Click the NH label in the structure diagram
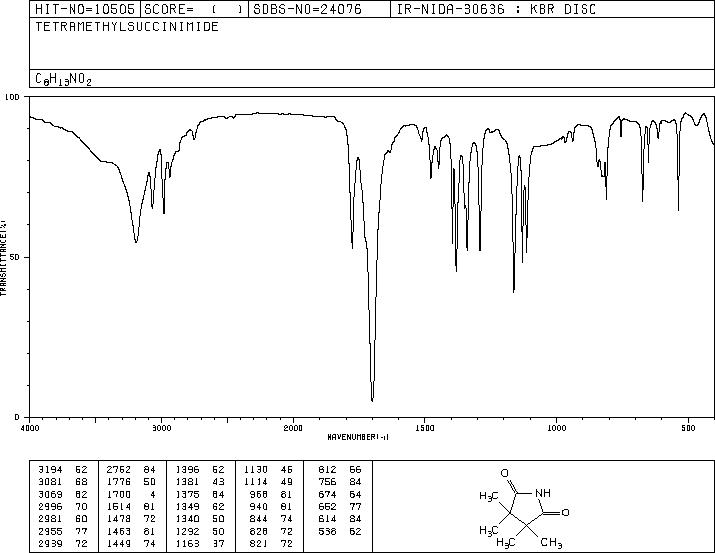This screenshot has height=553, width=715. tap(543, 493)
